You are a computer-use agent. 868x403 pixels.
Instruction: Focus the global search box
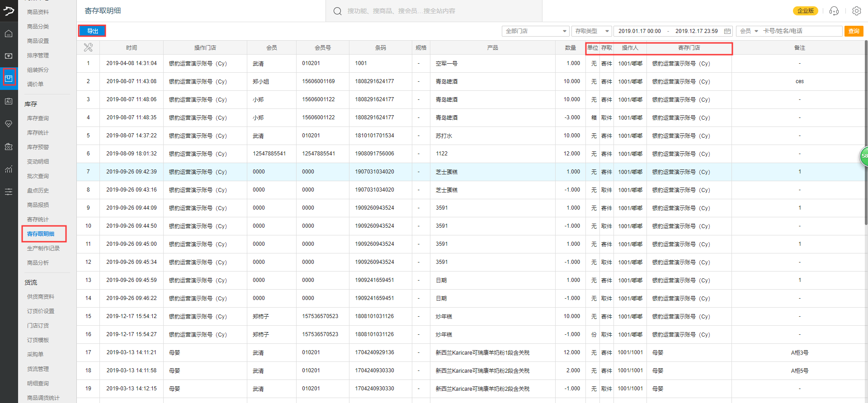point(434,11)
